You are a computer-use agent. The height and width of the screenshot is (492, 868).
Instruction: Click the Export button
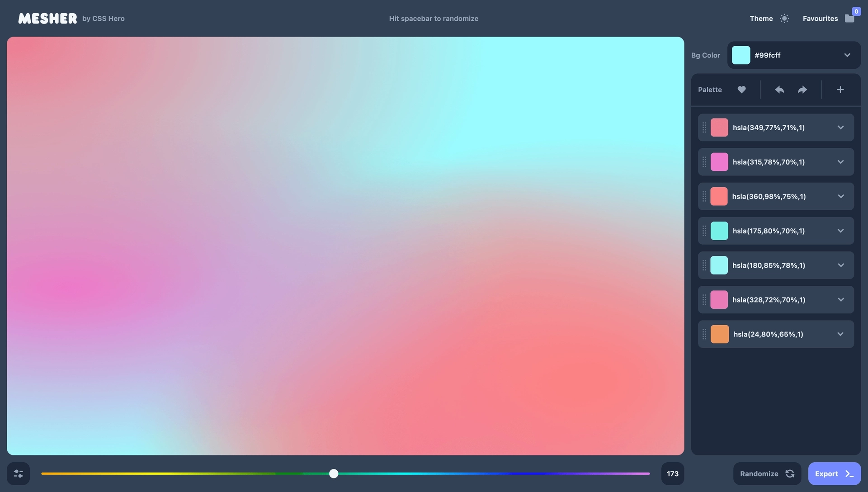[x=835, y=473]
